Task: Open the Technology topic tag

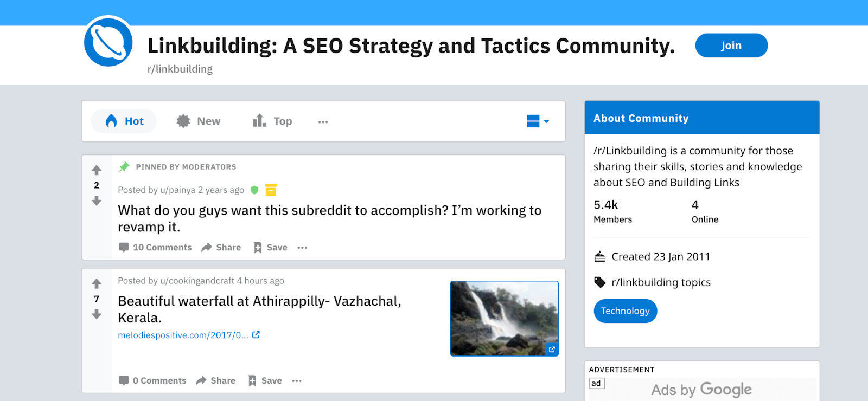Action: pos(625,311)
